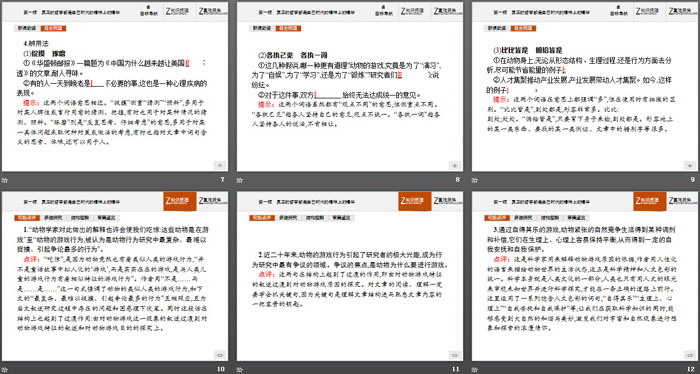Click the red '点评' label in slide 10

coord(30,259)
